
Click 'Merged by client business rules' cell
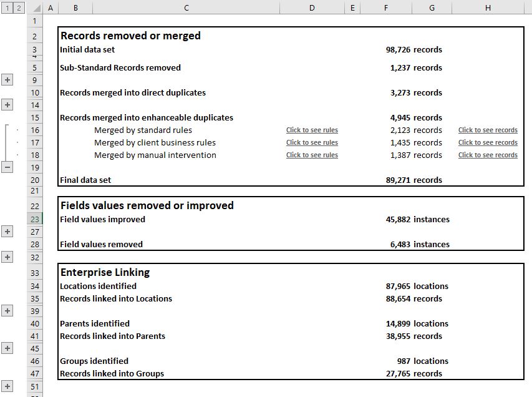(155, 143)
